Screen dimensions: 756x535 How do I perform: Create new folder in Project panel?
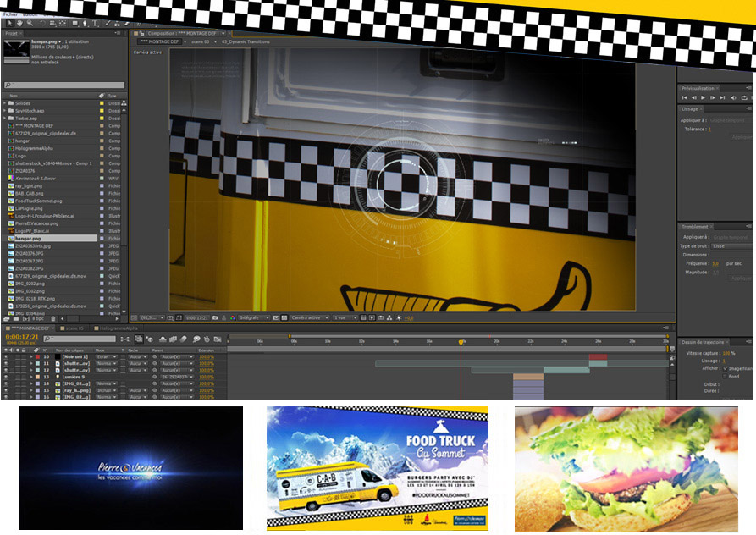(x=16, y=318)
